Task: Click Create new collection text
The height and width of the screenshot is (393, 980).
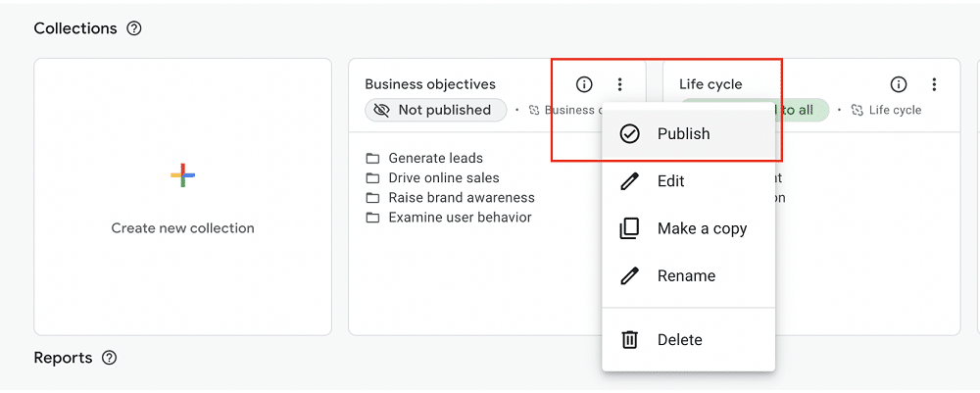Action: coord(182,228)
